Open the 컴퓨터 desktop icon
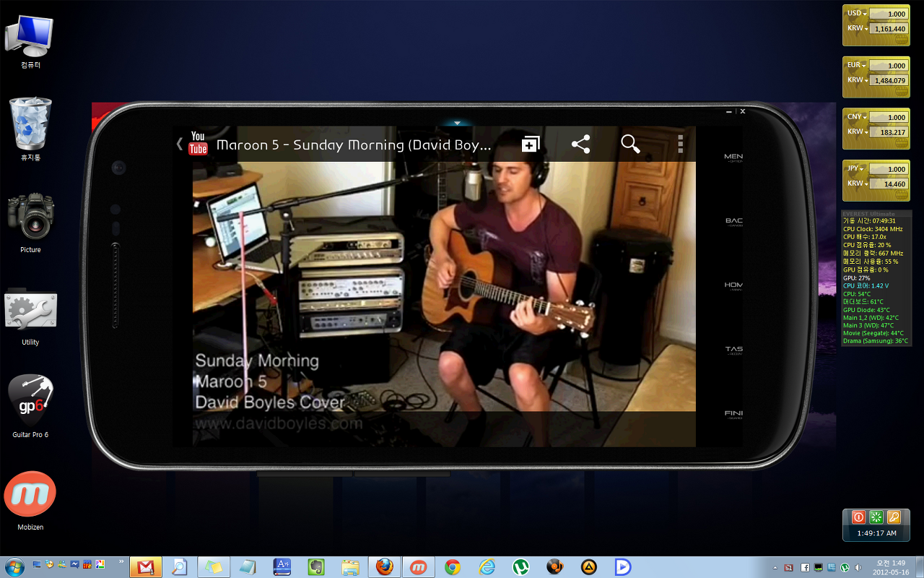924x578 pixels. click(x=30, y=42)
